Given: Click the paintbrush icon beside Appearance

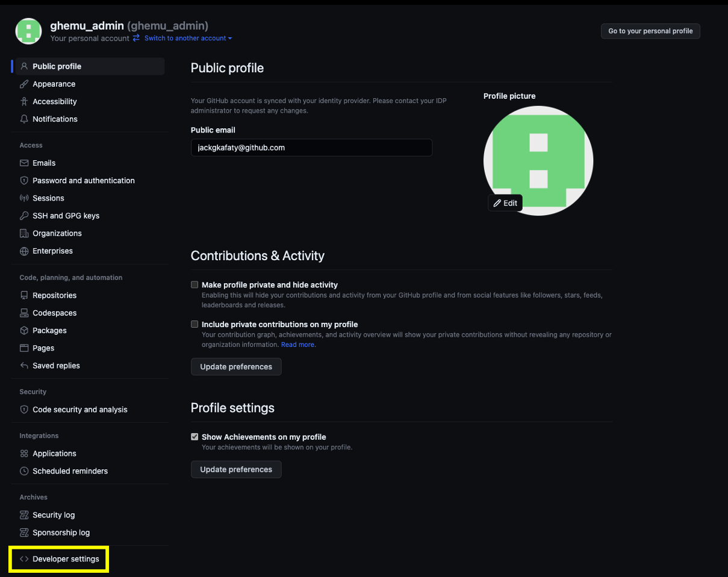Looking at the screenshot, I should (24, 84).
